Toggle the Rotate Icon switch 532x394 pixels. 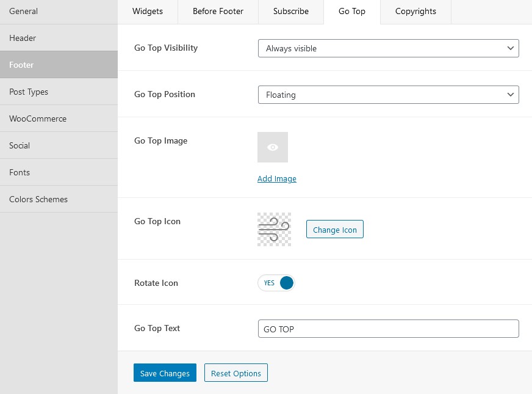(x=276, y=283)
